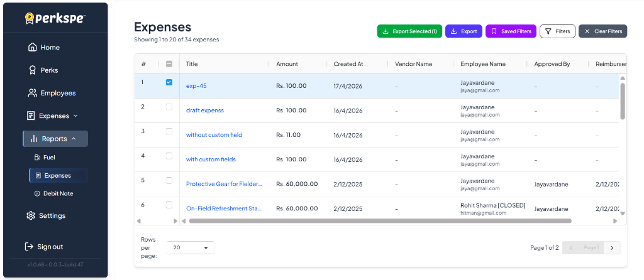Click the Settings gear icon
The image size is (644, 280).
(x=30, y=215)
